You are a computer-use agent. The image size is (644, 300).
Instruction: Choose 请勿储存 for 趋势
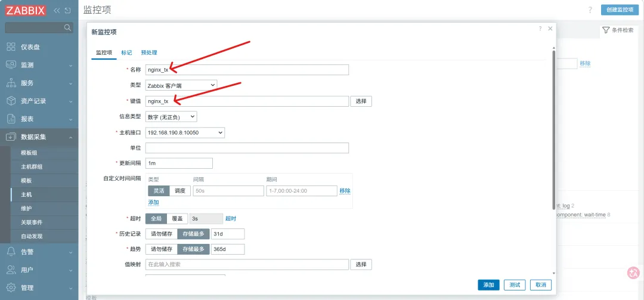click(162, 249)
